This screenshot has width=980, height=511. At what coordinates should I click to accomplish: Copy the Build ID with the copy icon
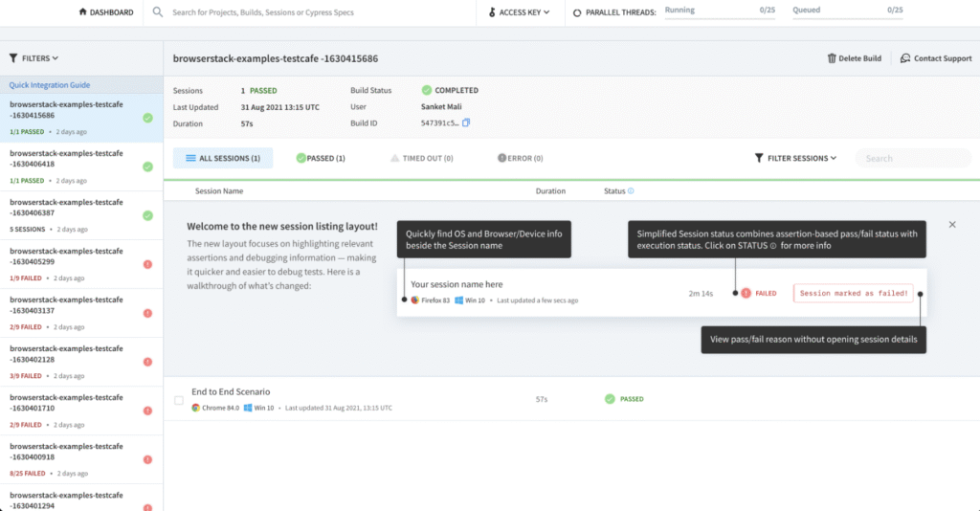click(466, 123)
